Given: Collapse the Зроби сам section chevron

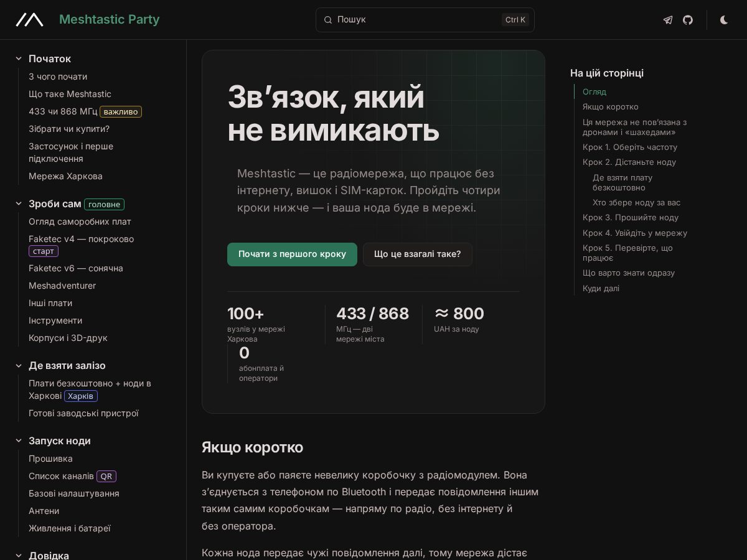Looking at the screenshot, I should click(x=19, y=204).
